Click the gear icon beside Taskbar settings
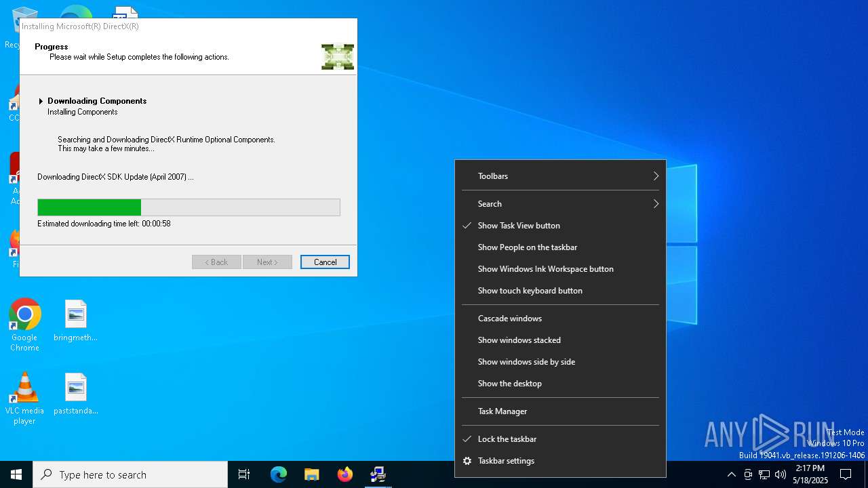Viewport: 868px width, 488px height. (x=467, y=461)
